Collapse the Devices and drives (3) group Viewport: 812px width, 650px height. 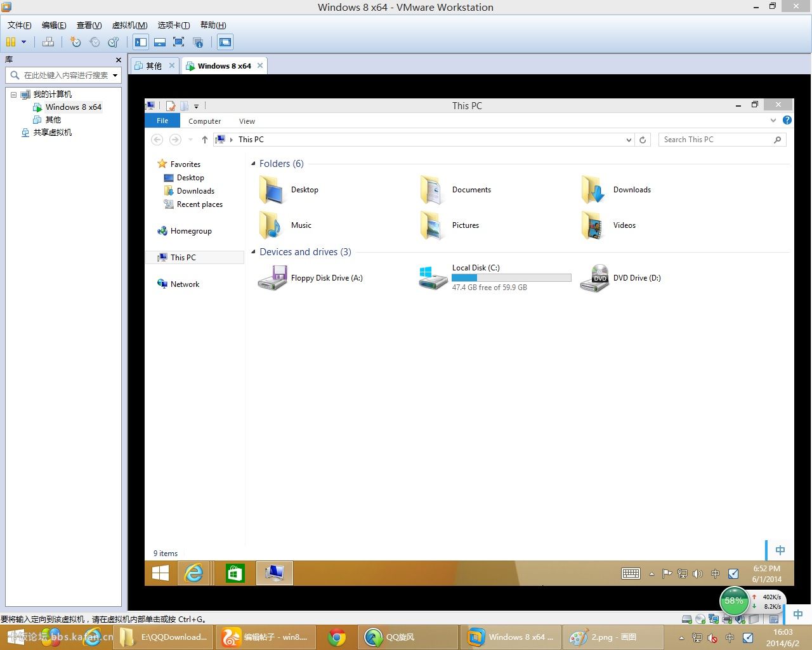[x=253, y=252]
